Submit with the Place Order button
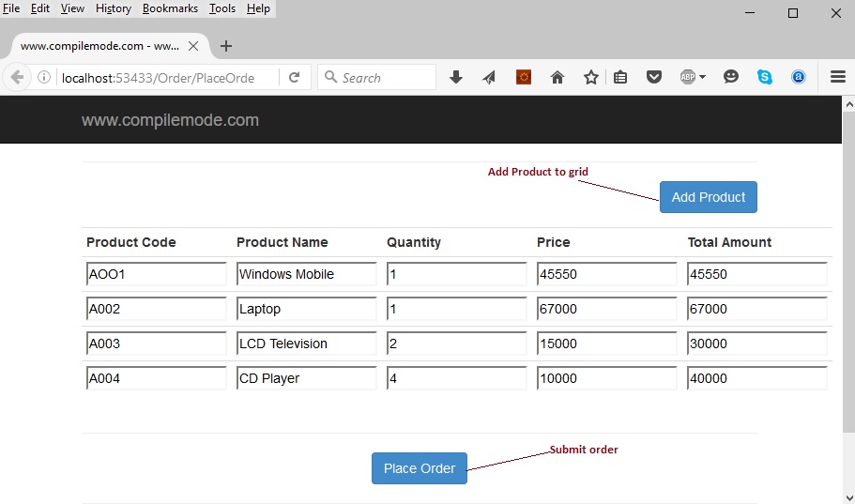The height and width of the screenshot is (504, 855). tap(420, 468)
